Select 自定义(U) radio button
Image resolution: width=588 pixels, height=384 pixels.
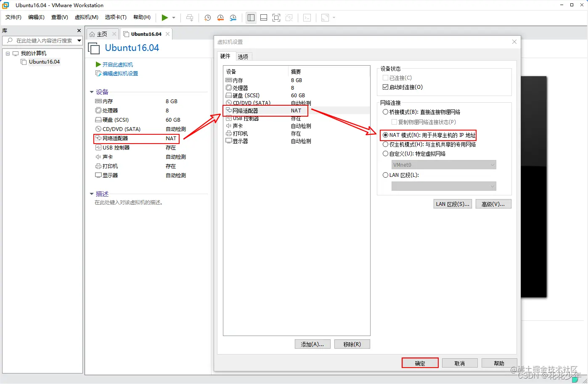pos(385,154)
